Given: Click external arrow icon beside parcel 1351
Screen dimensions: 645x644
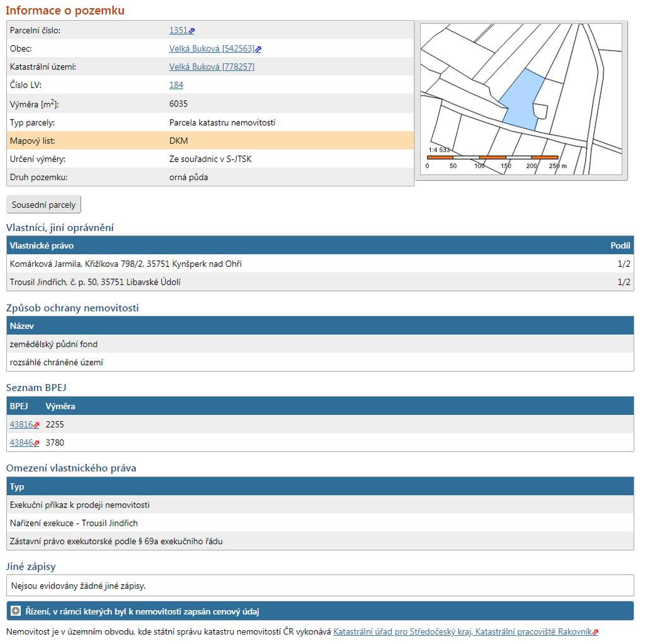Looking at the screenshot, I should pos(191,31).
